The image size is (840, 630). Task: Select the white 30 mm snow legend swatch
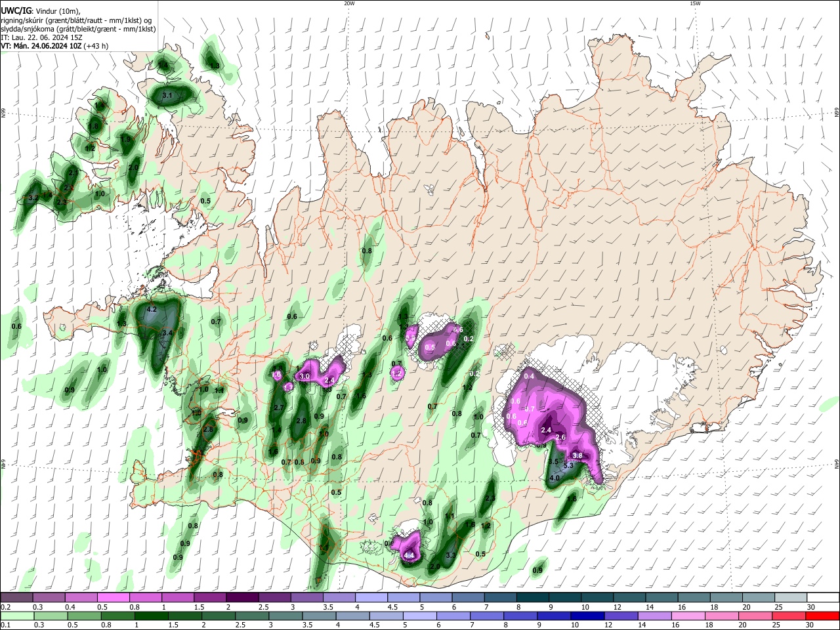[x=824, y=598]
